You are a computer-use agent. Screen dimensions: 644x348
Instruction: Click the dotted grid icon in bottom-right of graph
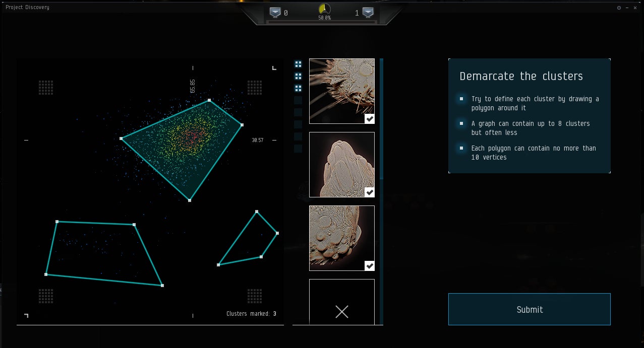tap(255, 296)
